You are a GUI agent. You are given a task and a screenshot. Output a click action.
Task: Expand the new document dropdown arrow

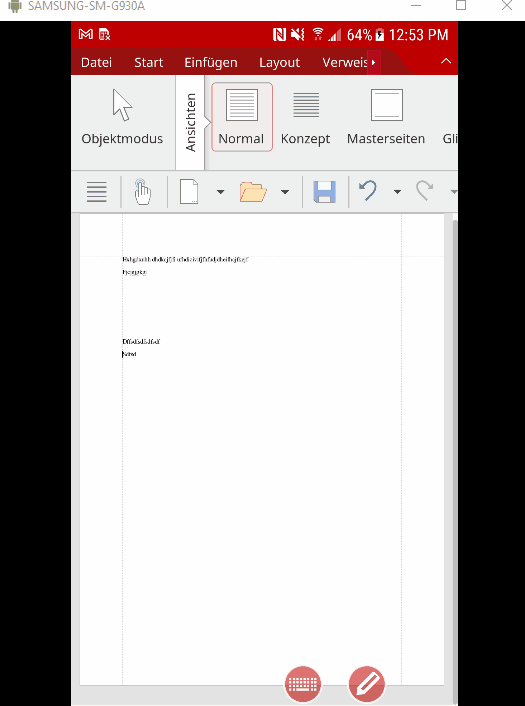pyautogui.click(x=220, y=192)
